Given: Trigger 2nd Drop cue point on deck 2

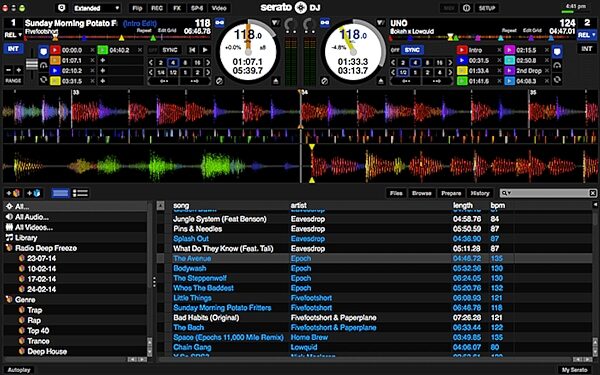Looking at the screenshot, I should (509, 71).
